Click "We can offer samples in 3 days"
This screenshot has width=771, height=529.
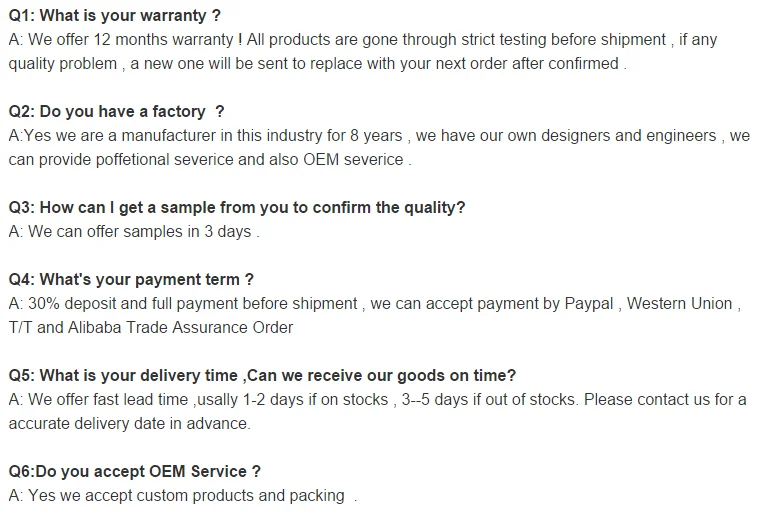134,232
